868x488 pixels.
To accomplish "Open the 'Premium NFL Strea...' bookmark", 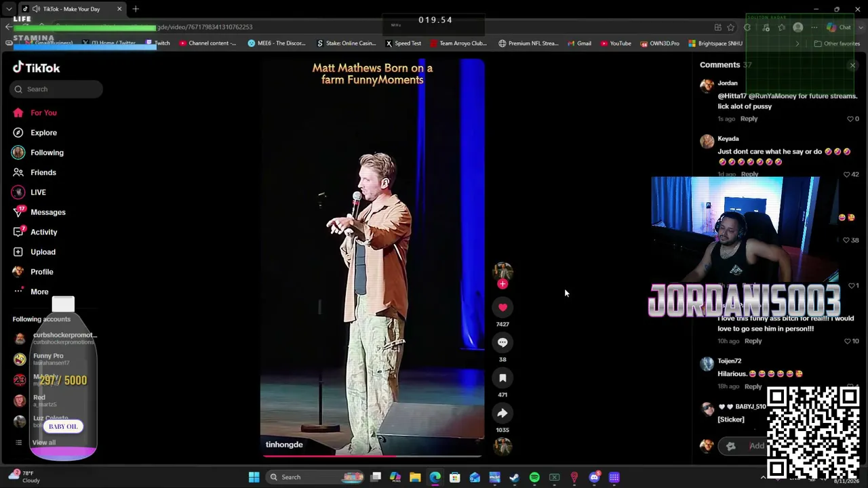I will pyautogui.click(x=528, y=43).
